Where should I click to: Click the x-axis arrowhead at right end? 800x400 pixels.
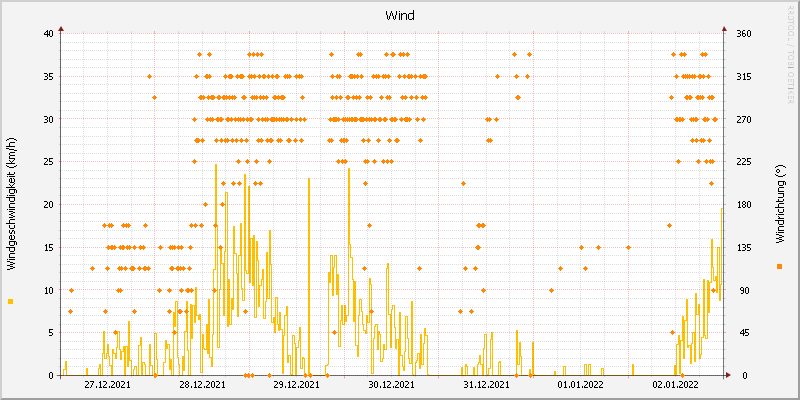[x=729, y=375]
